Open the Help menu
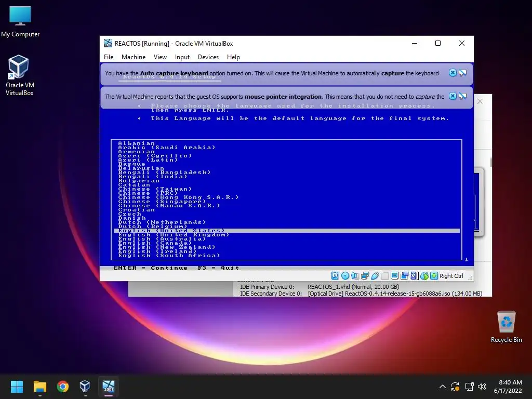 click(x=233, y=57)
